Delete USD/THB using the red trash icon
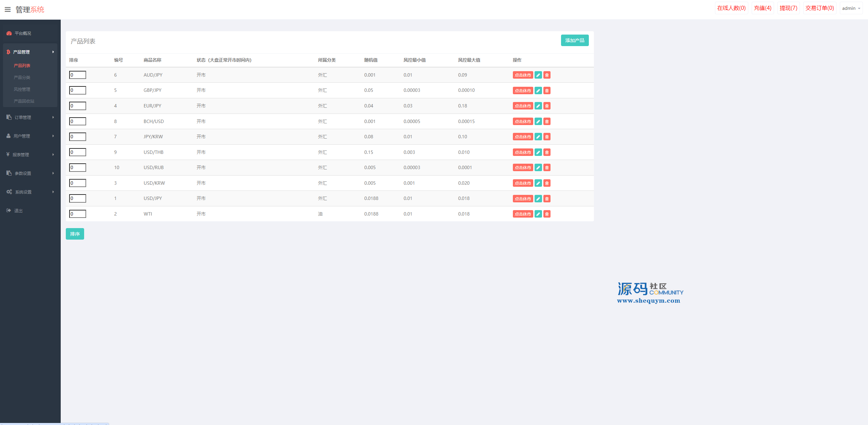This screenshot has height=425, width=868. [547, 152]
